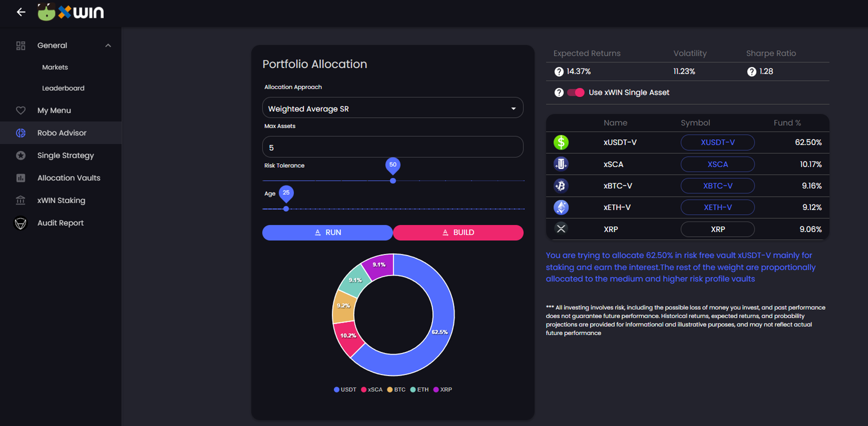
Task: Click the xUSDT-V green dollar icon
Action: 561,143
